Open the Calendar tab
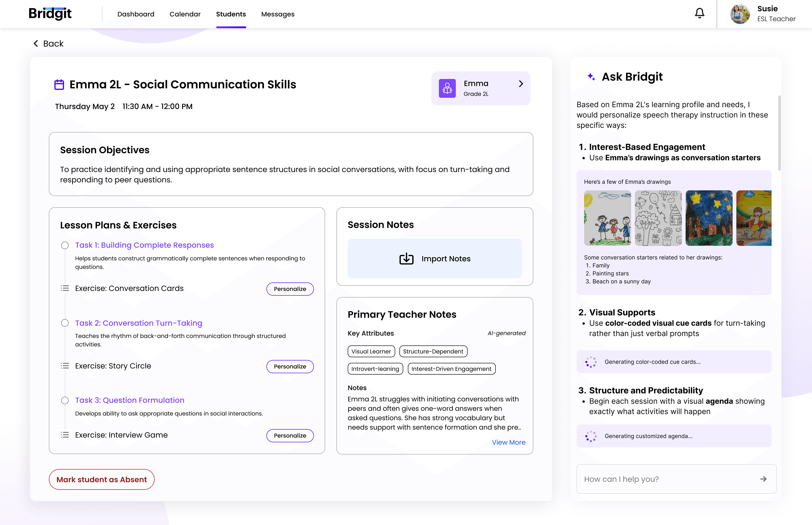 [185, 14]
